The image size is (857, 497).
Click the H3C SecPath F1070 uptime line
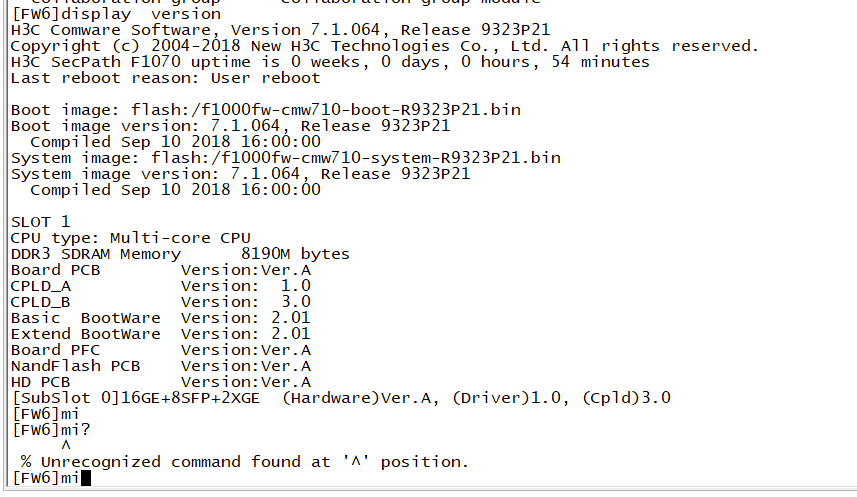330,62
